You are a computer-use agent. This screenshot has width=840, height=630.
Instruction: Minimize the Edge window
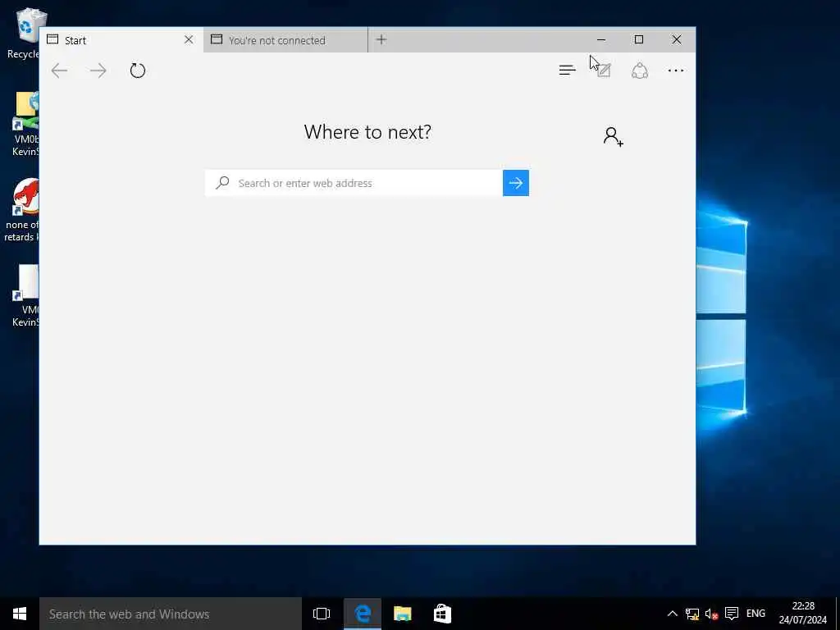(601, 39)
